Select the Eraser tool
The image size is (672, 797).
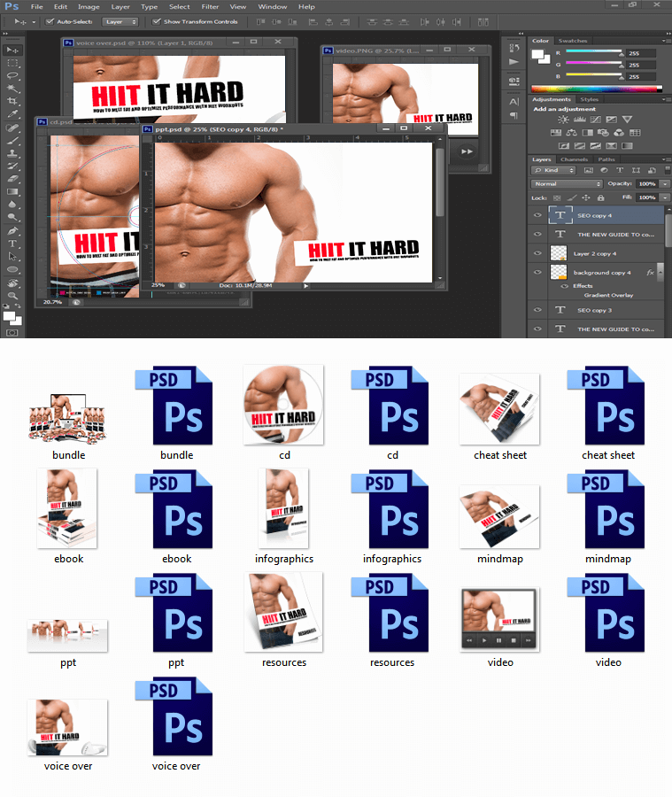pos(12,179)
